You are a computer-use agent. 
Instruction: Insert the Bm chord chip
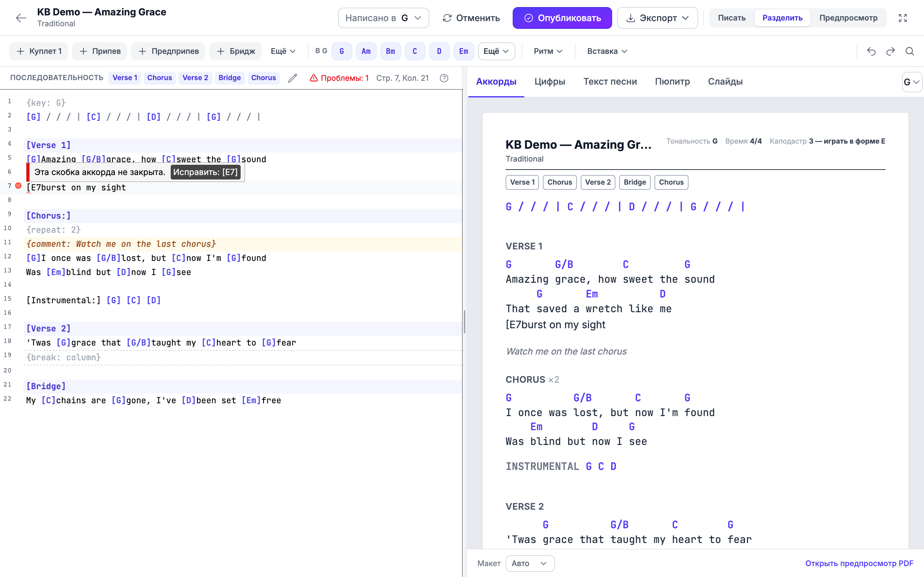(390, 51)
